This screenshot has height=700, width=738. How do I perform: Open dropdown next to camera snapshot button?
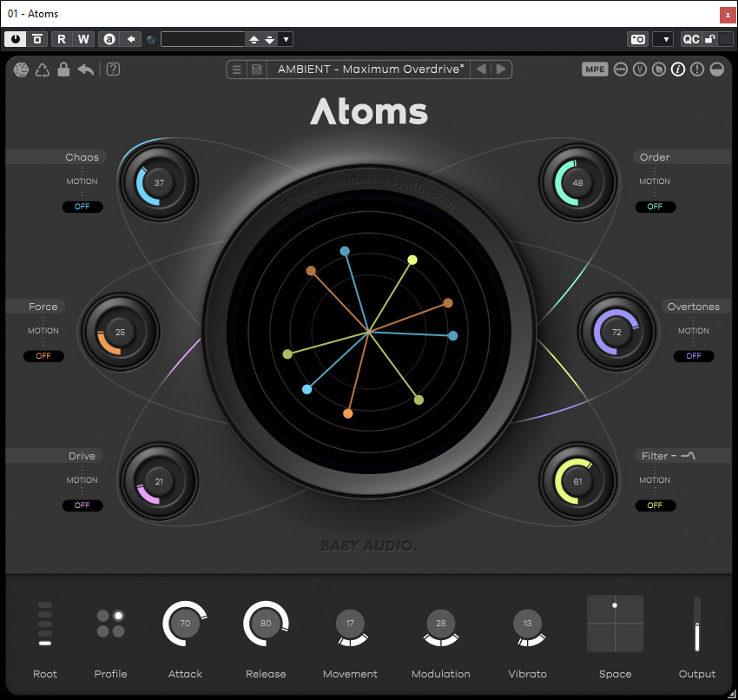(x=662, y=39)
